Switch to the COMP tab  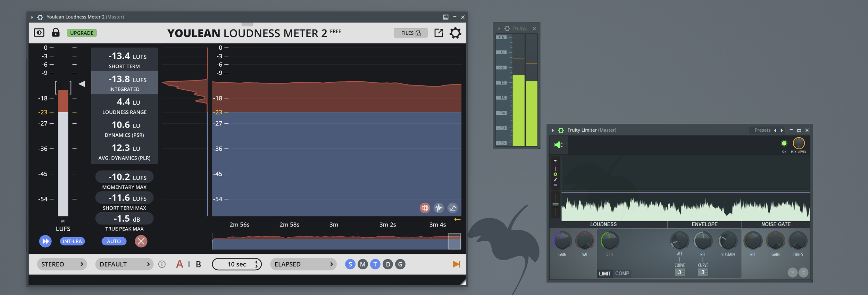[622, 273]
